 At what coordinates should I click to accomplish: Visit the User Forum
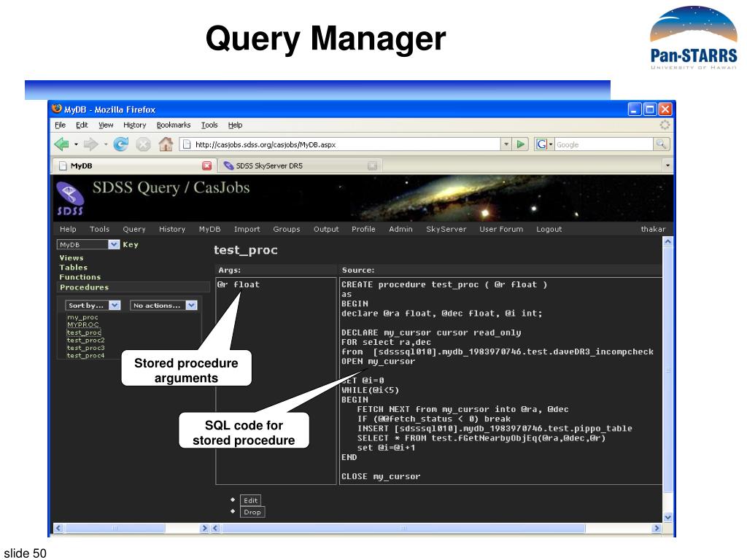pos(501,229)
